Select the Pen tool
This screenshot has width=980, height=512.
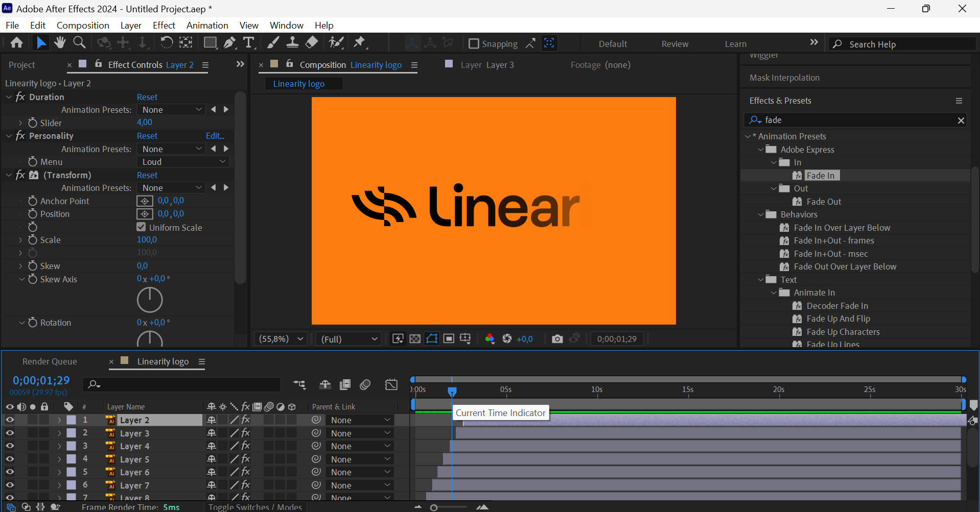pos(229,43)
